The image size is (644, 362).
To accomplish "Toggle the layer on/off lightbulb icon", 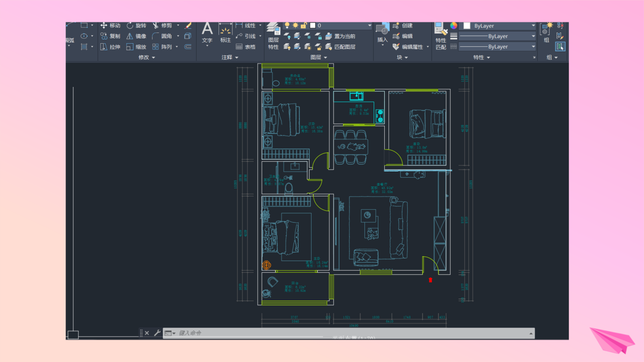I will 287,25.
